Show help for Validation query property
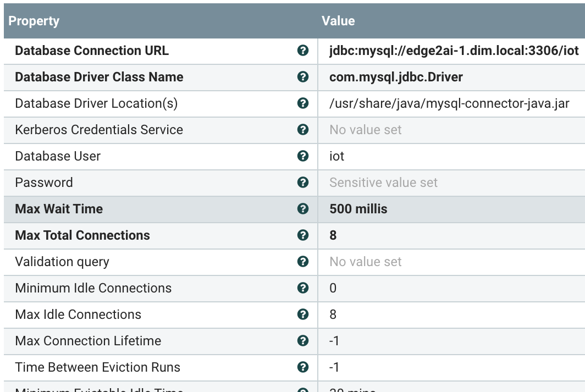Screen dimensions: 585x392 tap(302, 262)
